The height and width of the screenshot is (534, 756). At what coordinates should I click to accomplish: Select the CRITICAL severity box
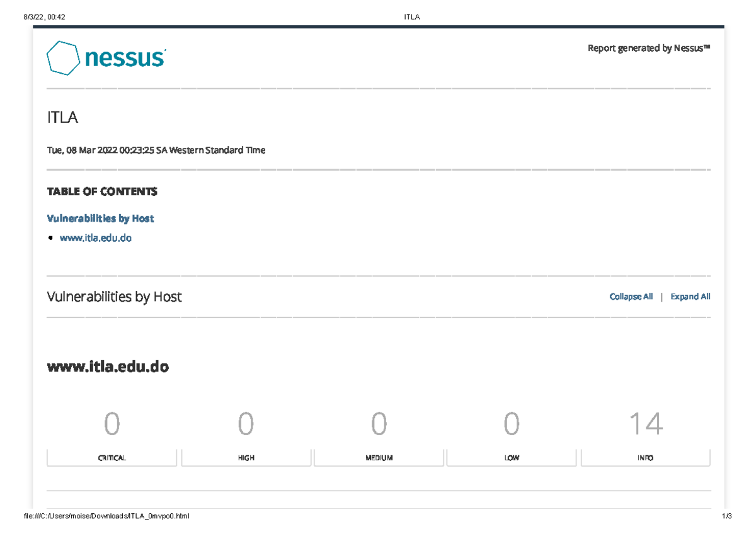click(x=112, y=458)
